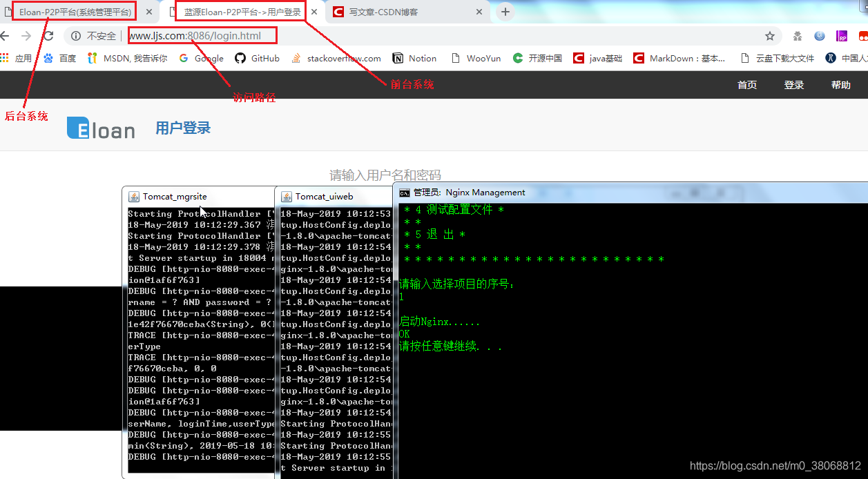Viewport: 868px width, 479px height.
Task: Click the 帮助 navigation item
Action: 841,85
